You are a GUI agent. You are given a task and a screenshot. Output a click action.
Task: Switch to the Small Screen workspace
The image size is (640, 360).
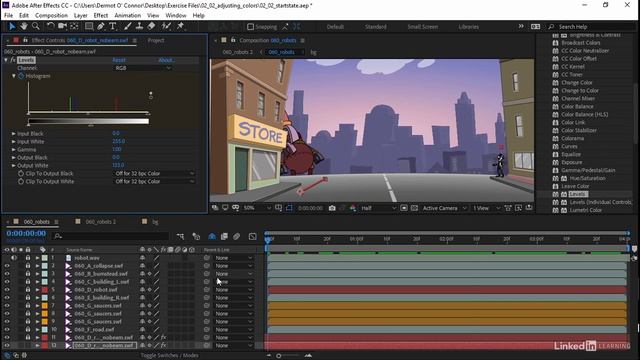click(422, 27)
